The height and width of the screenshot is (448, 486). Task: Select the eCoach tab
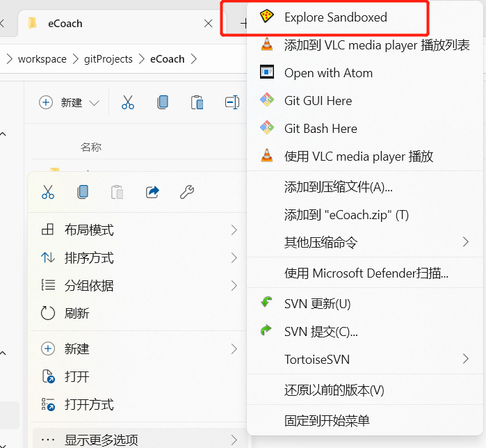(122, 24)
